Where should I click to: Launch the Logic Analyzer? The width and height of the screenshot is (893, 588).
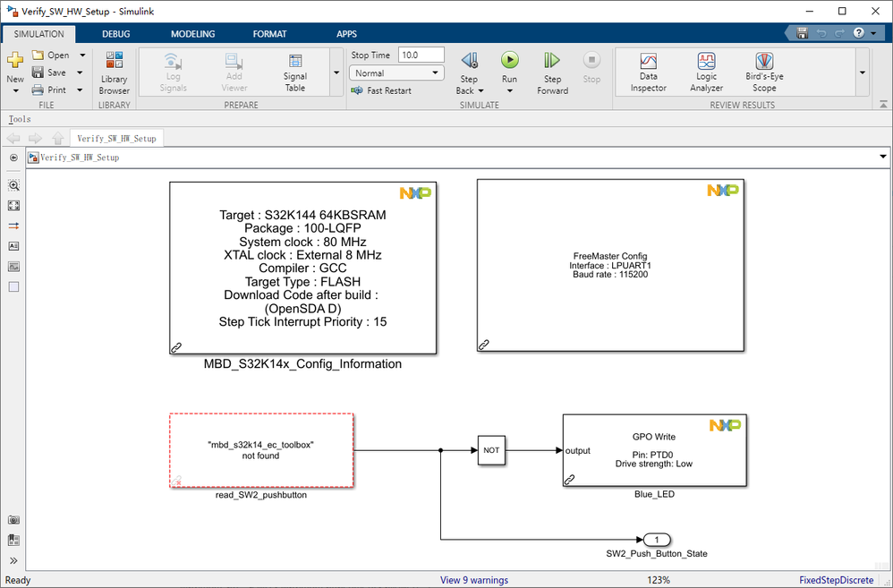point(706,72)
